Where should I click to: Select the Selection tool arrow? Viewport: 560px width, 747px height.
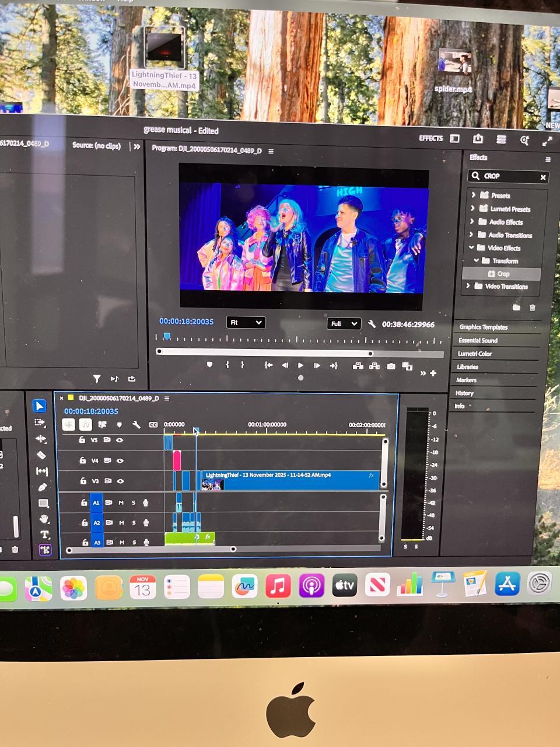(x=39, y=406)
